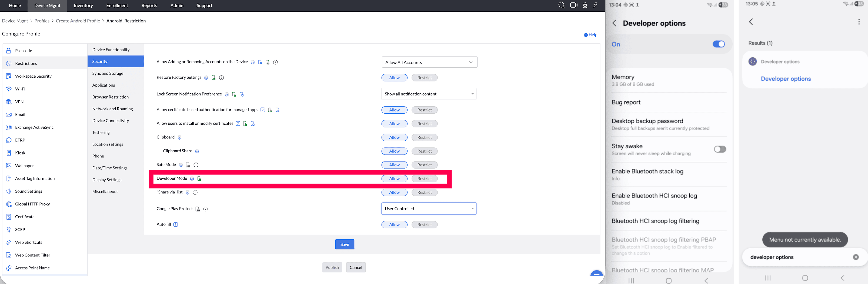This screenshot has width=868, height=284.
Task: Click the Passcode lock icon in sidebar
Action: 9,51
